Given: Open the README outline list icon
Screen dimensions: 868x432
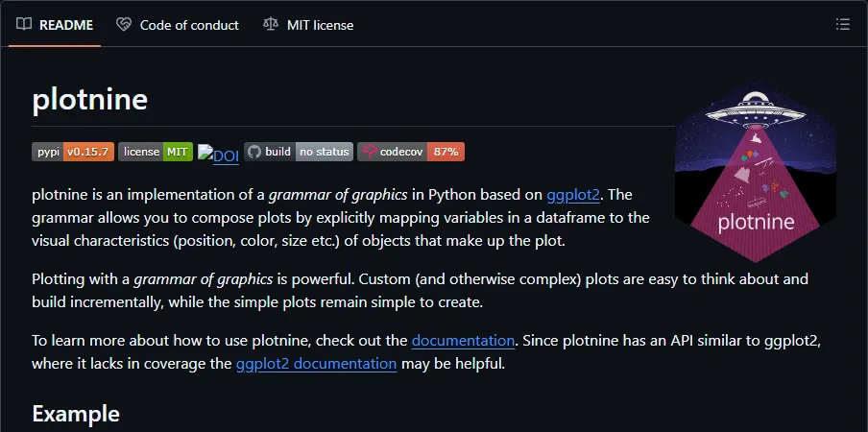Looking at the screenshot, I should [842, 24].
